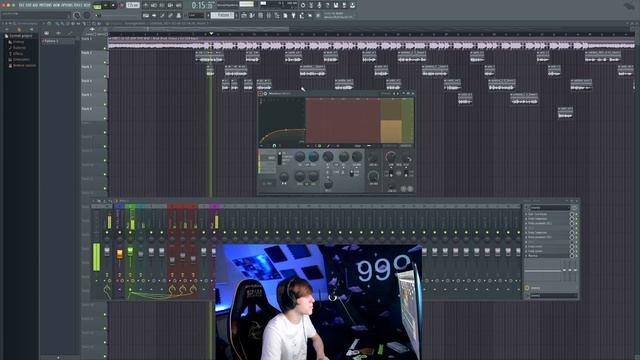Toggle the metronome icon
The width and height of the screenshot is (640, 360).
click(x=146, y=5)
